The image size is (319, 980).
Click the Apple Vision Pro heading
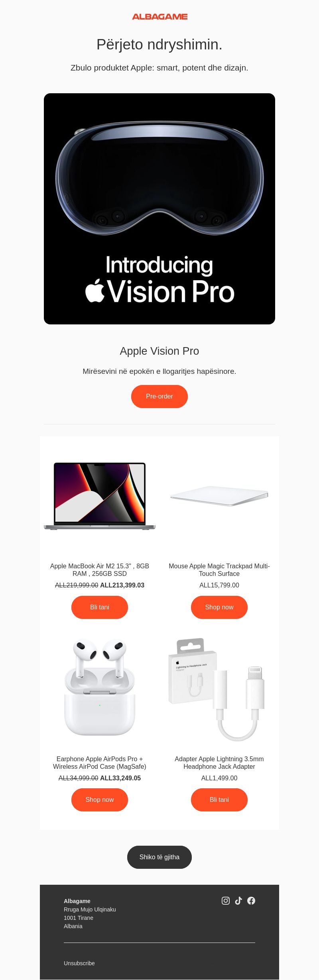coord(159,351)
